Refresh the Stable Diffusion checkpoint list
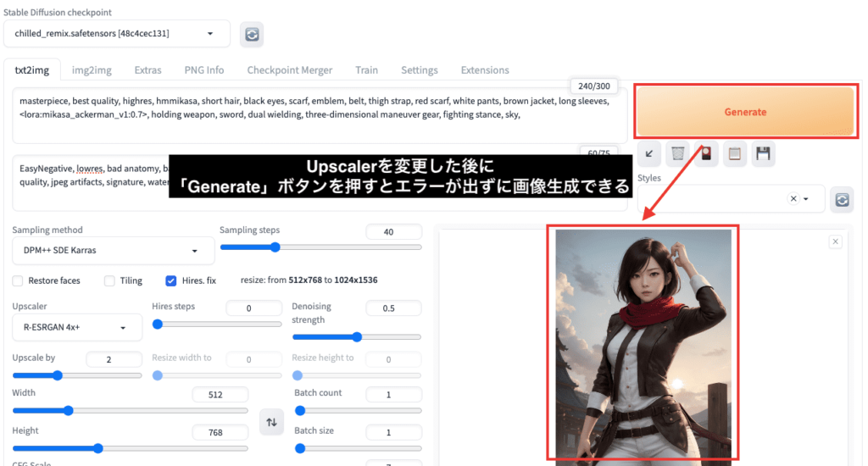Image resolution: width=868 pixels, height=466 pixels. (x=251, y=34)
